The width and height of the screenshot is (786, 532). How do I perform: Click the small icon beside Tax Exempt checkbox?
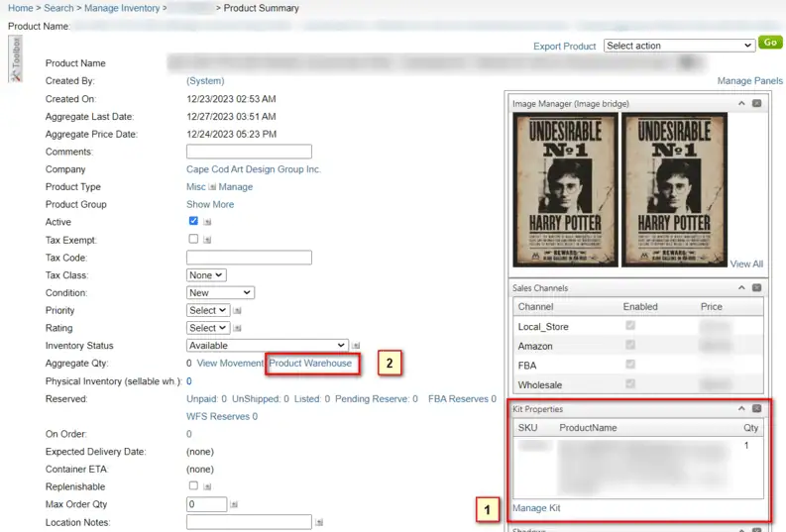click(x=207, y=240)
